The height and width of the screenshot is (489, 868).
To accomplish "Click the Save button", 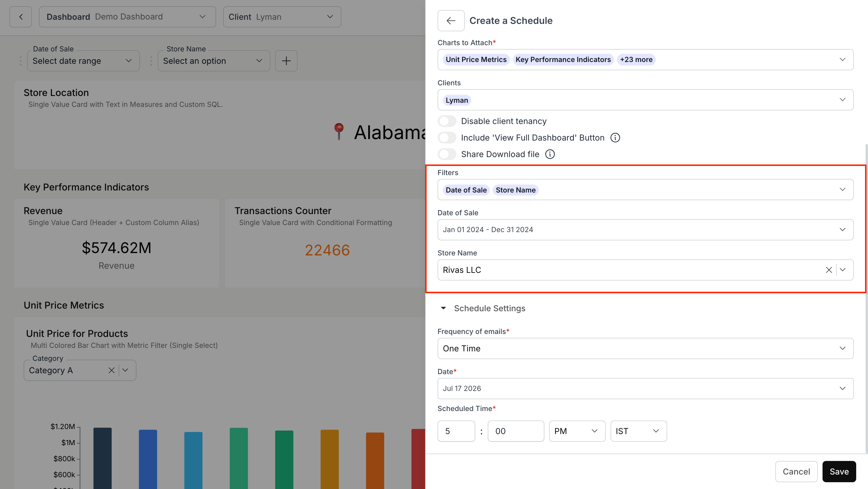I will coord(839,472).
